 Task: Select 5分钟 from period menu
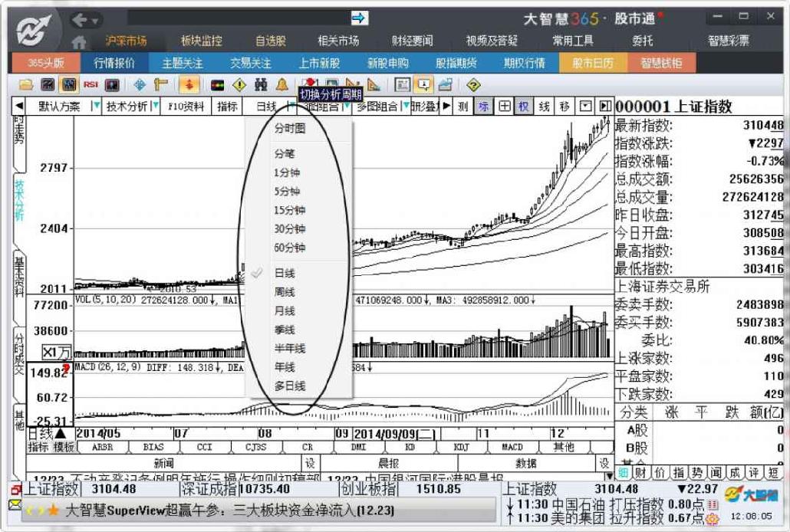tap(287, 192)
